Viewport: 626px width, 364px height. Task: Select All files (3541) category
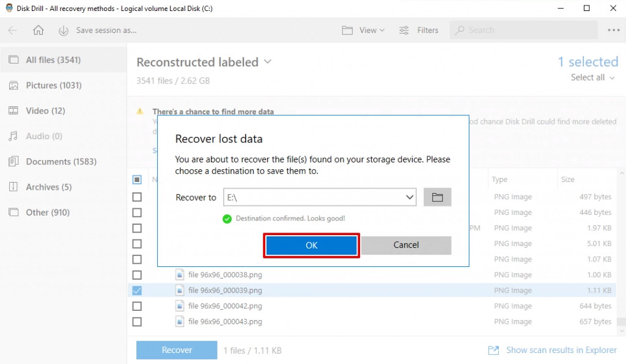click(64, 60)
